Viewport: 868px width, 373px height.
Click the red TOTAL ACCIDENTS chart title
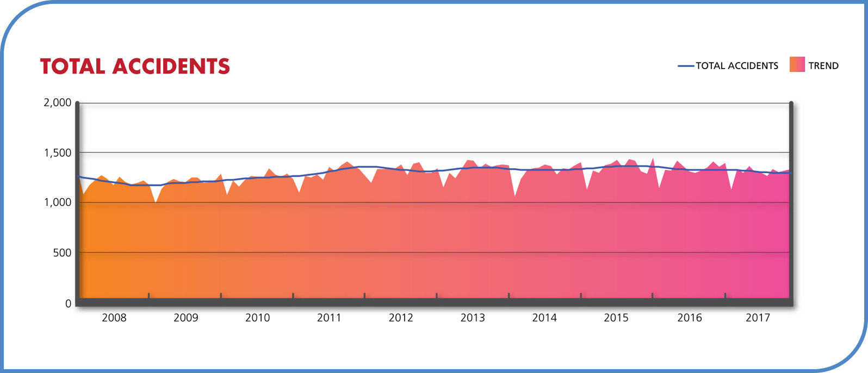tap(135, 66)
